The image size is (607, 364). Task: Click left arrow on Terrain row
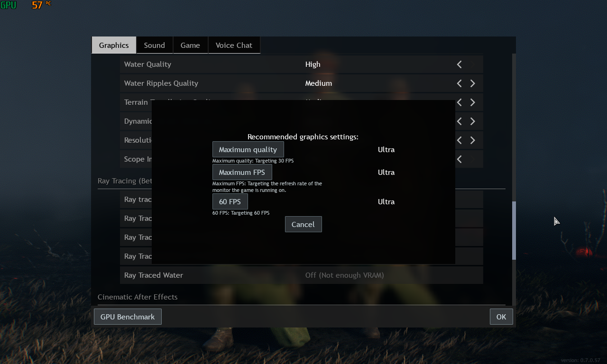[459, 102]
